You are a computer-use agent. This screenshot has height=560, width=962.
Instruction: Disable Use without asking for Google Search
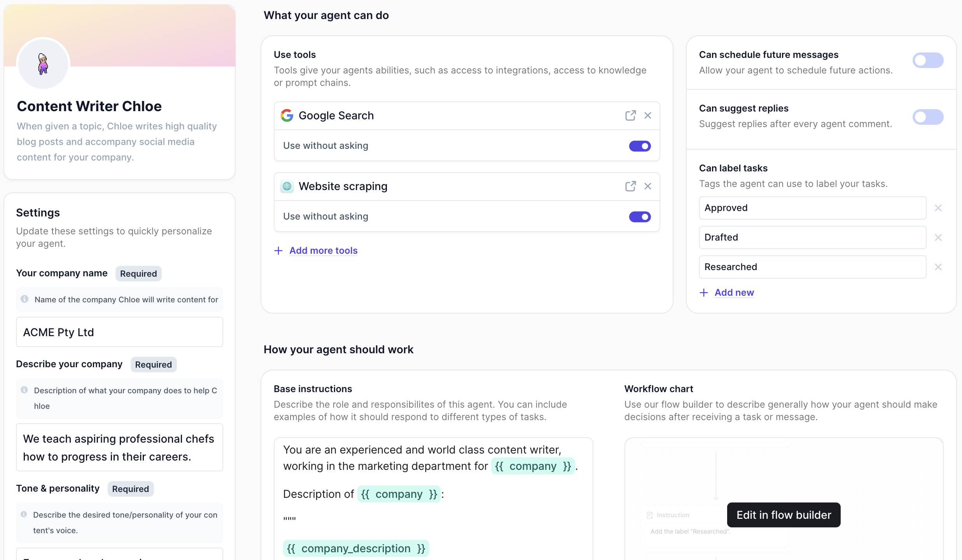(640, 146)
